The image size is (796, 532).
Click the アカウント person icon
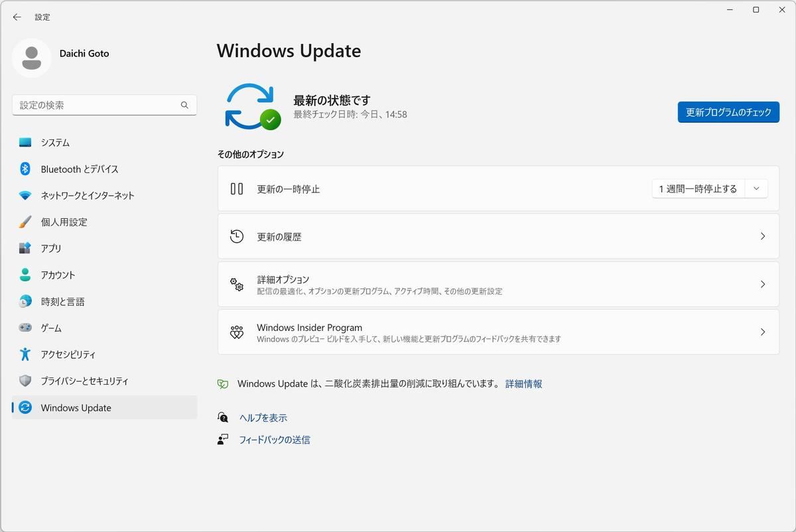[x=25, y=275]
